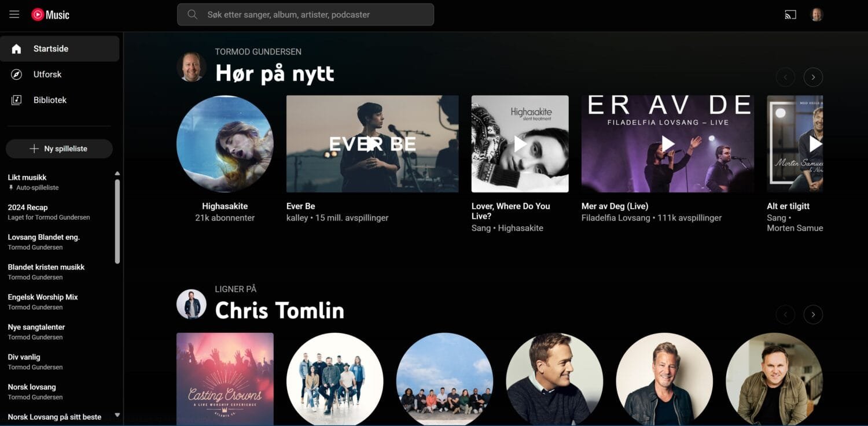Open the account profile avatar
Image resolution: width=868 pixels, height=426 pixels.
pos(816,14)
